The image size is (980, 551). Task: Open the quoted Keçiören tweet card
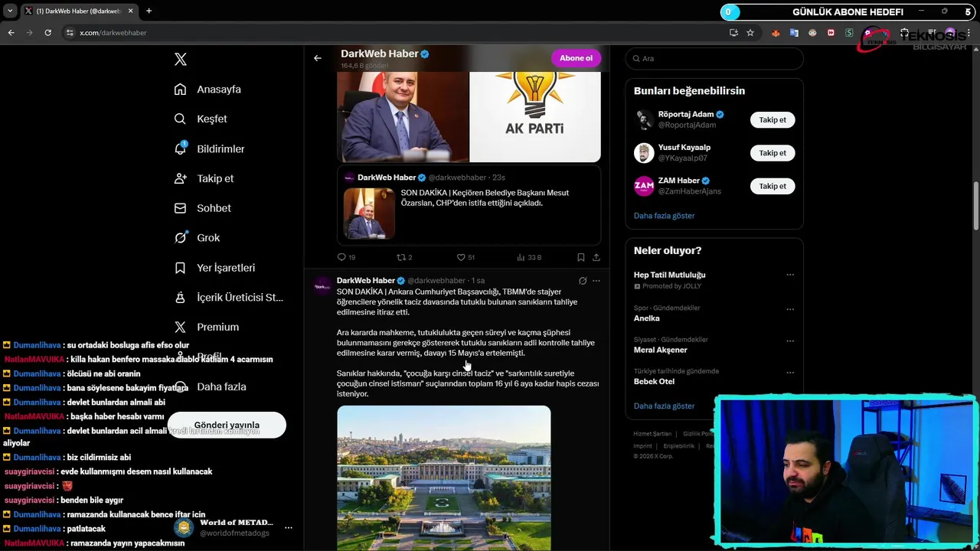pos(469,205)
